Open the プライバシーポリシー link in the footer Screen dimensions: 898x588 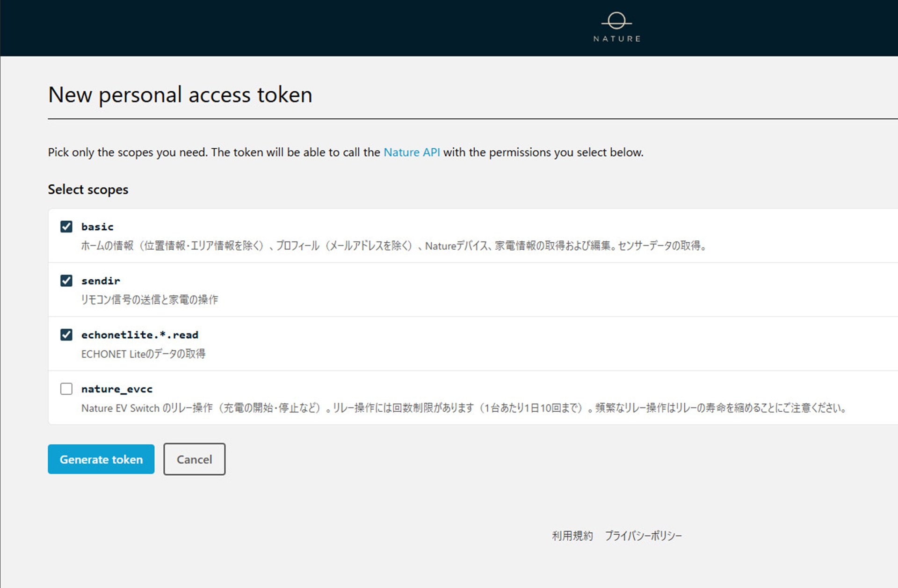click(x=643, y=536)
